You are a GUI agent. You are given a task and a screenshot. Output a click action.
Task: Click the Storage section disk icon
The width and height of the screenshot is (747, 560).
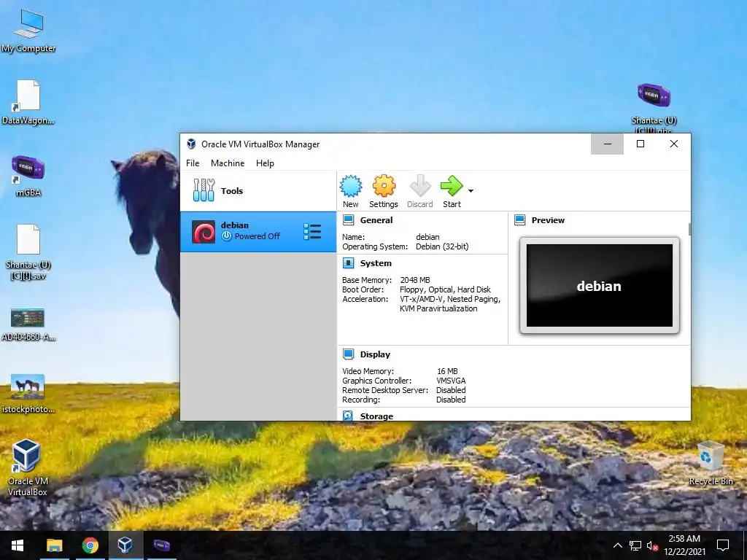point(348,416)
